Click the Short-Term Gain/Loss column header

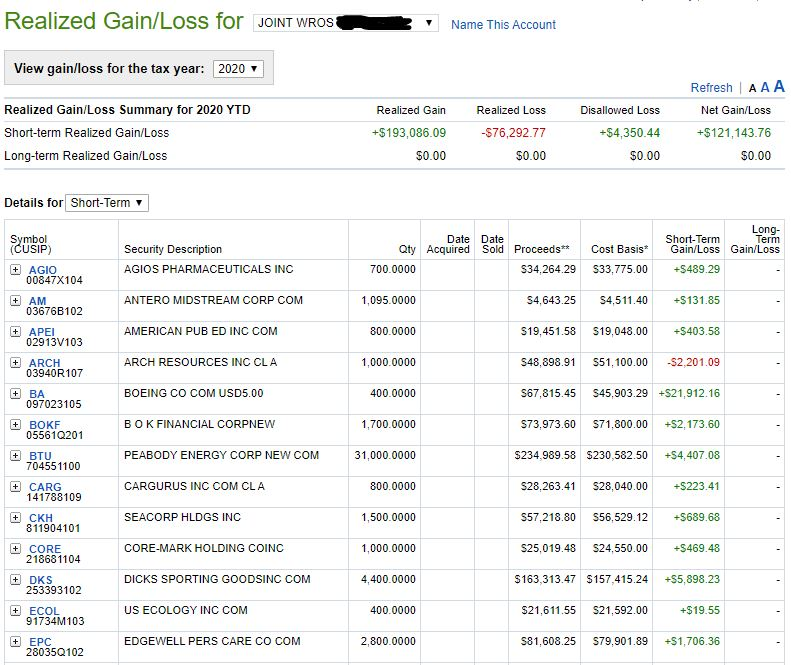pyautogui.click(x=693, y=244)
